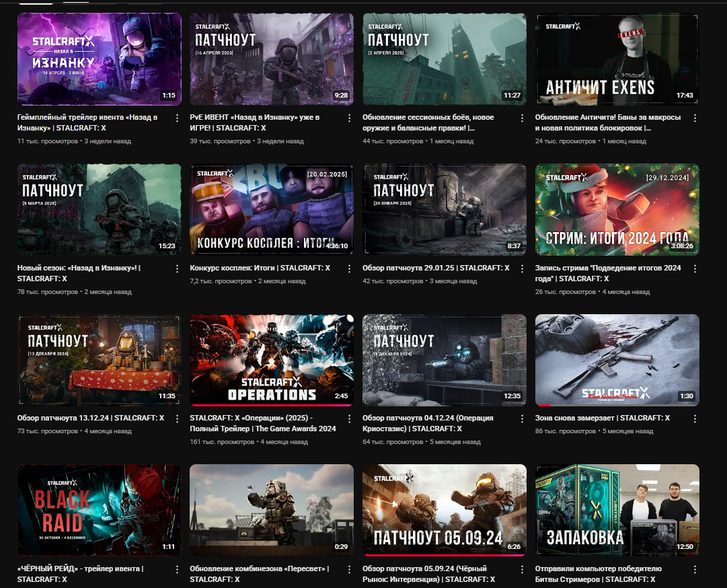The width and height of the screenshot is (727, 588).
Task: Click the "161 тыс. просмотров" metadata text
Action: (222, 442)
